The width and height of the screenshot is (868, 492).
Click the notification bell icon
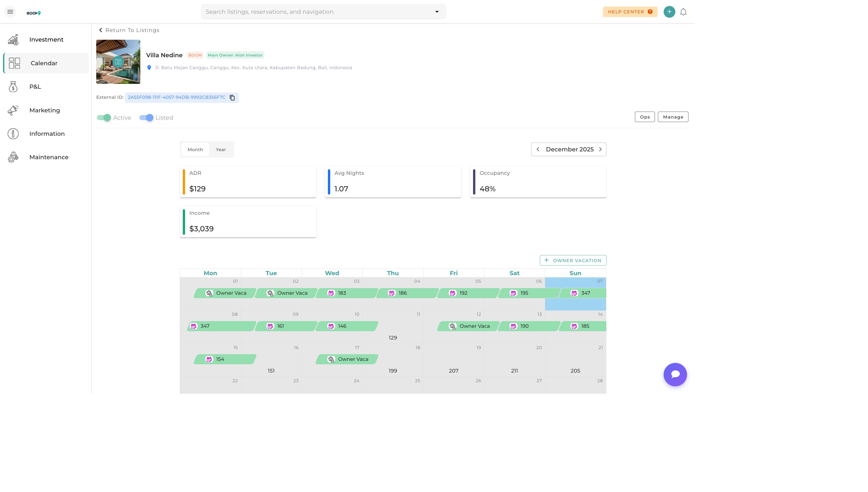pos(683,12)
